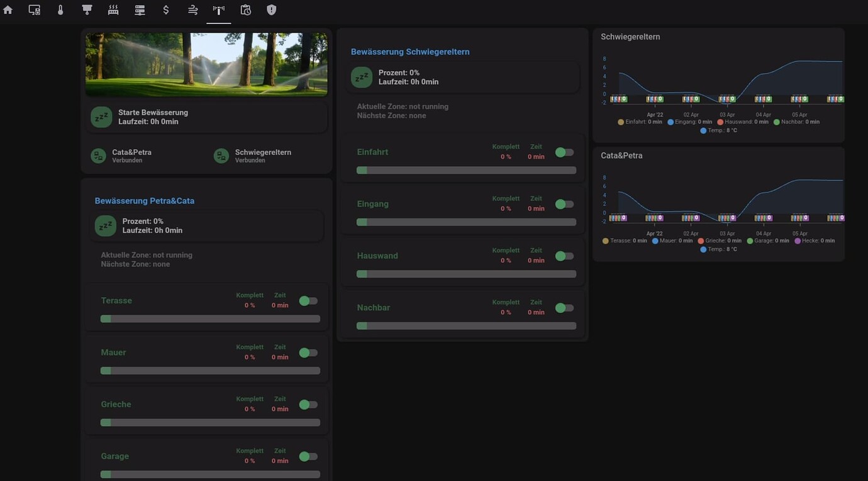Screen dimensions: 868x481
Task: Click the server rack tab icon
Action: (x=139, y=9)
